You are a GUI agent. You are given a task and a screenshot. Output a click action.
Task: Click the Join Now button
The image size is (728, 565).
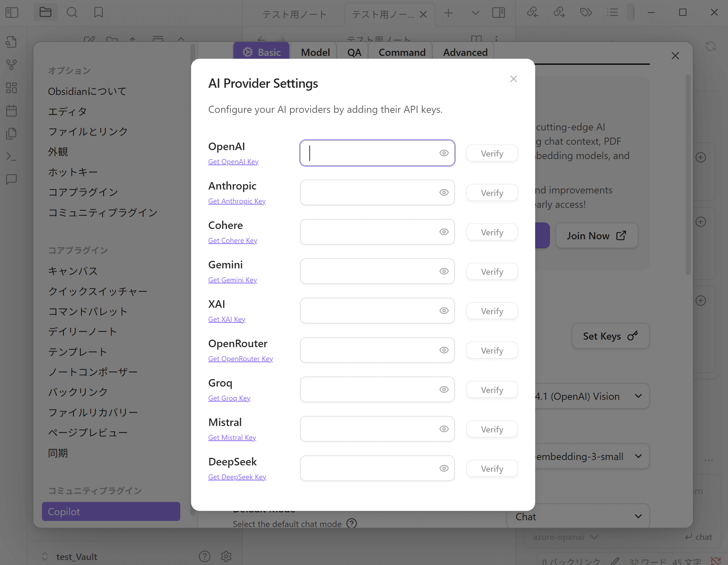point(597,236)
